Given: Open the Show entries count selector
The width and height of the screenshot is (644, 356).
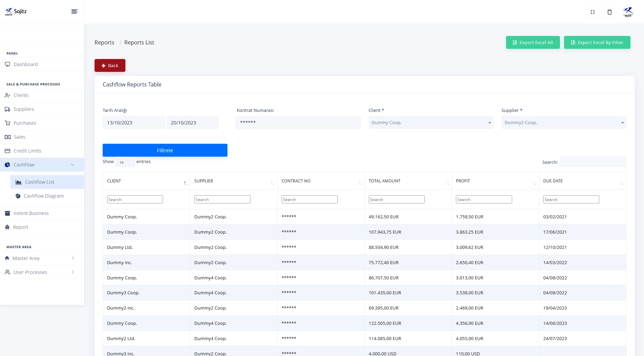Looking at the screenshot, I should point(125,162).
